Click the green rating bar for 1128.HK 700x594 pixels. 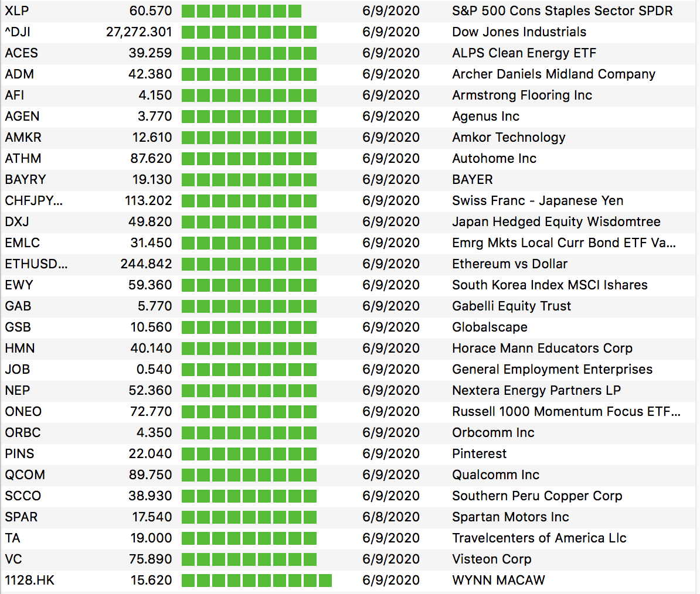[257, 581]
